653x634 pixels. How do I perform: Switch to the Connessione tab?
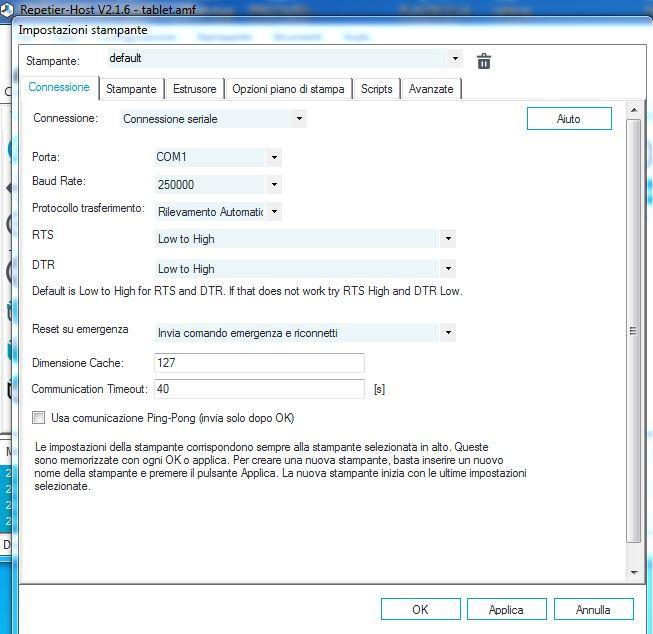pos(59,87)
